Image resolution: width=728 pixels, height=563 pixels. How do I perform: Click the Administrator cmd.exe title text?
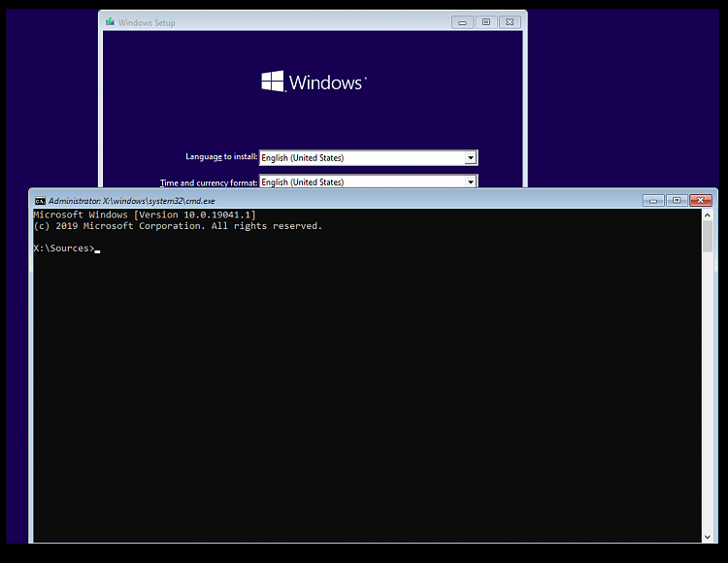tap(132, 201)
